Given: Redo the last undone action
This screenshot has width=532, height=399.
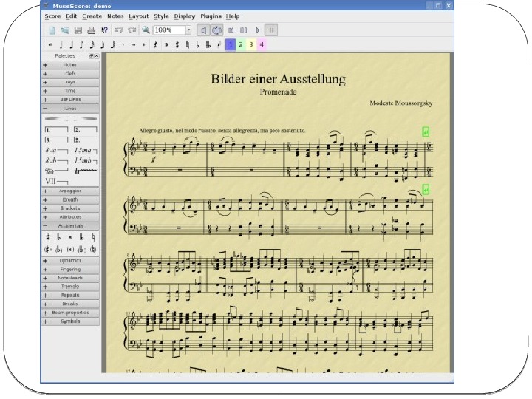Looking at the screenshot, I should click(132, 30).
